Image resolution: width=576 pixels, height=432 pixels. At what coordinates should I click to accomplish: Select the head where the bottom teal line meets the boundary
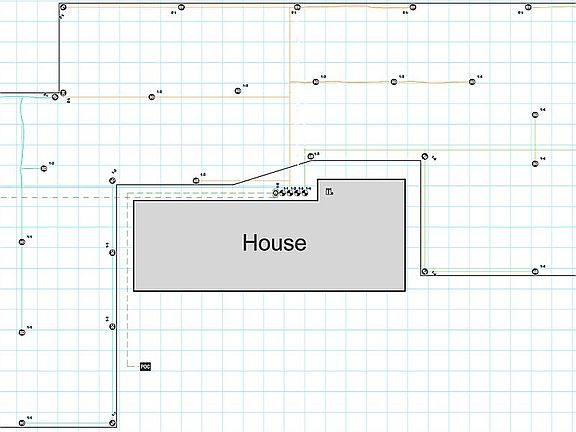point(112,423)
